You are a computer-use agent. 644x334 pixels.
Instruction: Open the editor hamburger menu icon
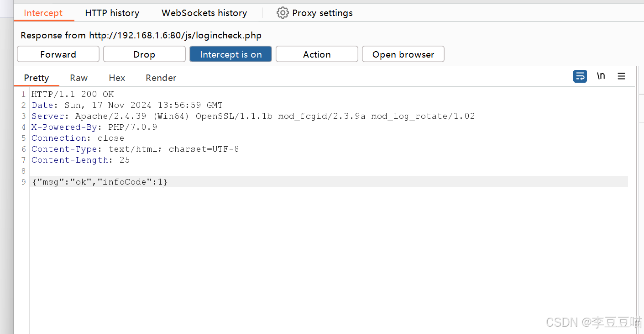pos(621,76)
